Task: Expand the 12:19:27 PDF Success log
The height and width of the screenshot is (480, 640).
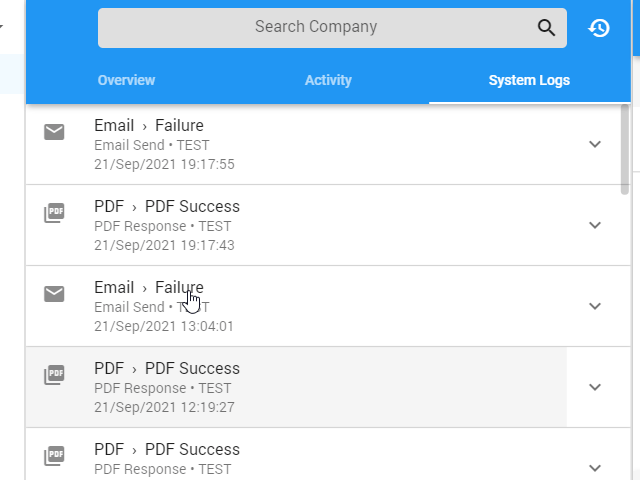Action: coord(595,387)
